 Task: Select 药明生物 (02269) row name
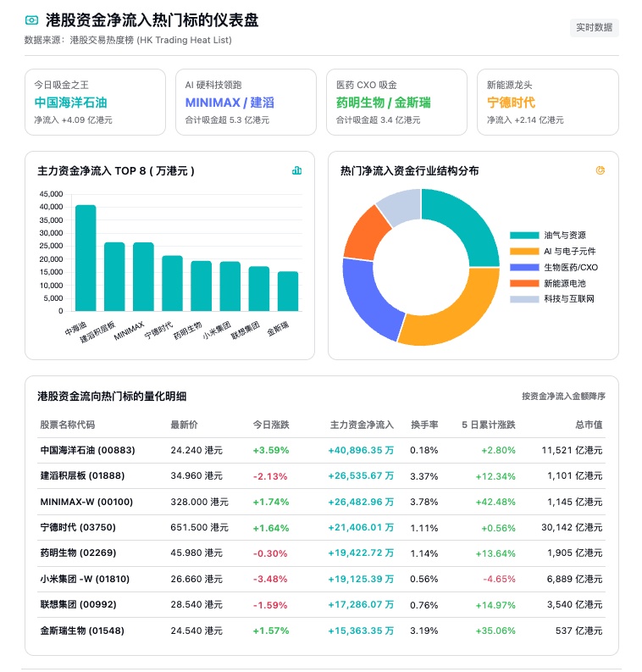click(78, 553)
